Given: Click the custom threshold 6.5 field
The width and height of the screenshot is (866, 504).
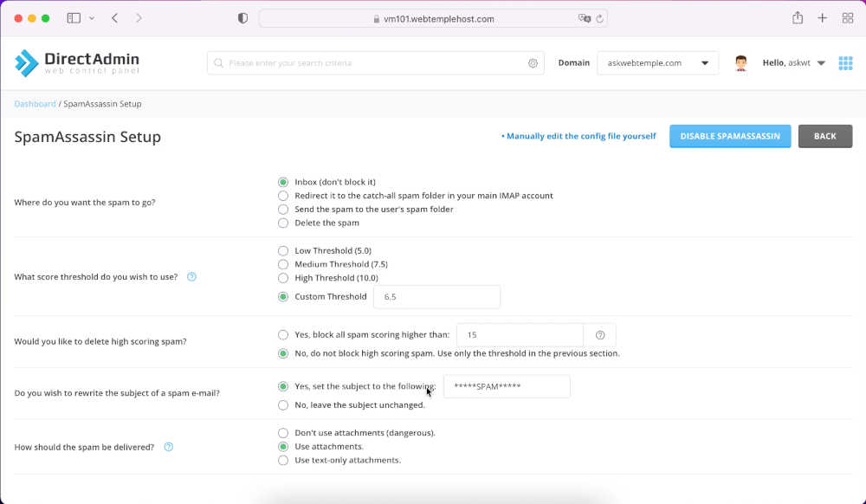Looking at the screenshot, I should click(x=436, y=297).
